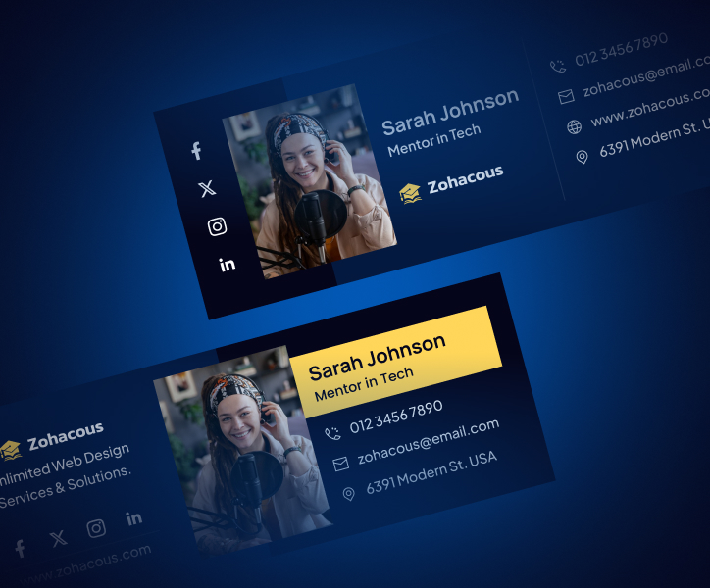Click the graduation cap logo beside Zohacous on the upper card

[x=410, y=193]
